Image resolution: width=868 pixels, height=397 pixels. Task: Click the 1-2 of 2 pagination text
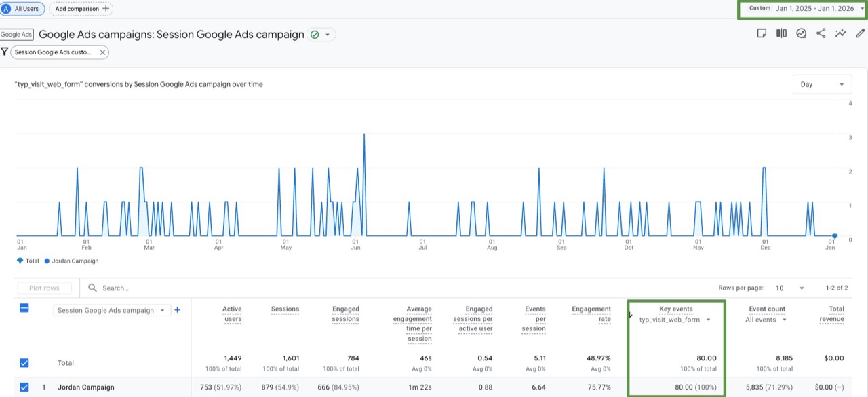(836, 288)
